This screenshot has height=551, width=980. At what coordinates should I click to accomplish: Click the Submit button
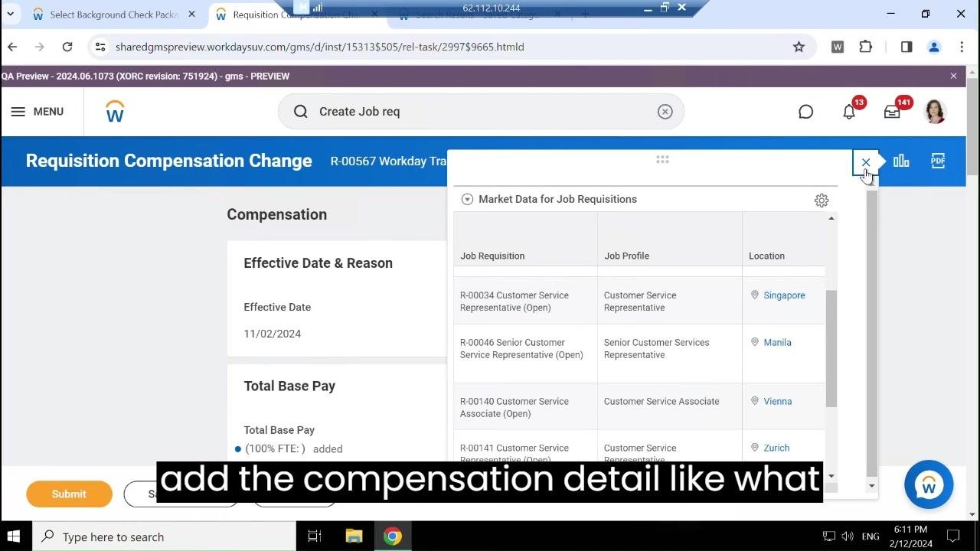tap(69, 494)
